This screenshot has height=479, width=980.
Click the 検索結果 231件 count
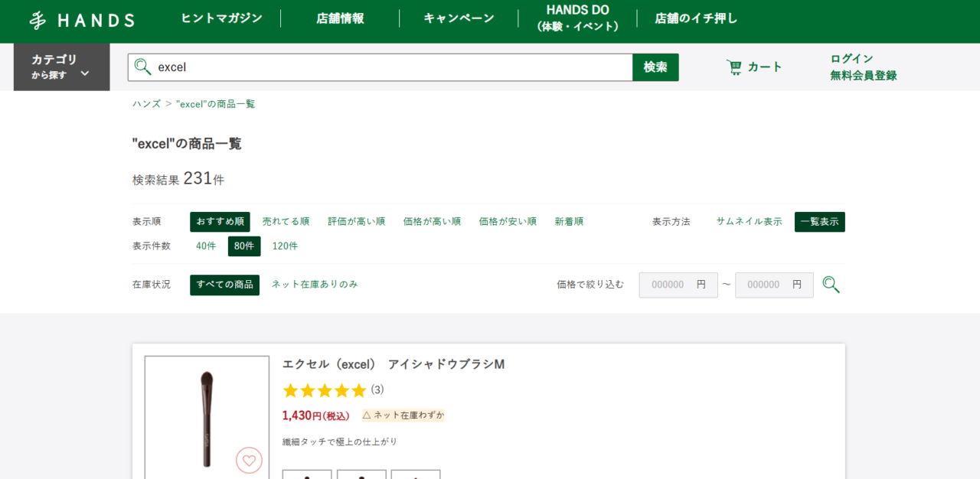tap(178, 179)
